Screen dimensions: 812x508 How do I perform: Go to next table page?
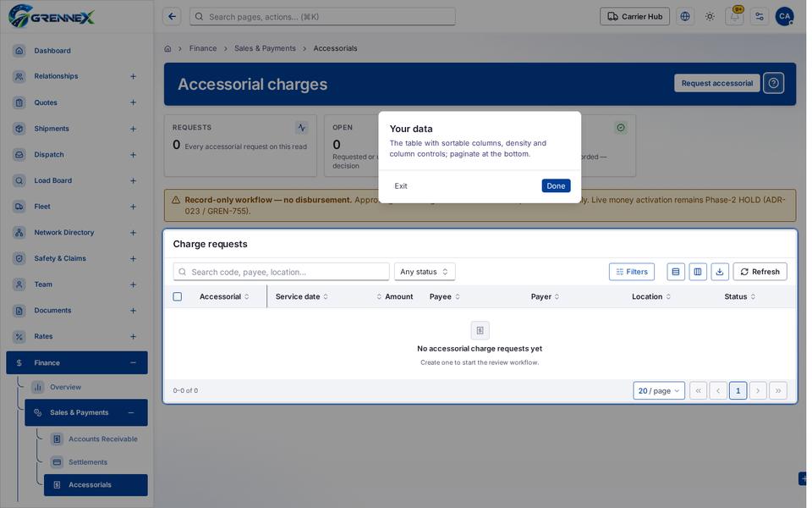click(758, 391)
